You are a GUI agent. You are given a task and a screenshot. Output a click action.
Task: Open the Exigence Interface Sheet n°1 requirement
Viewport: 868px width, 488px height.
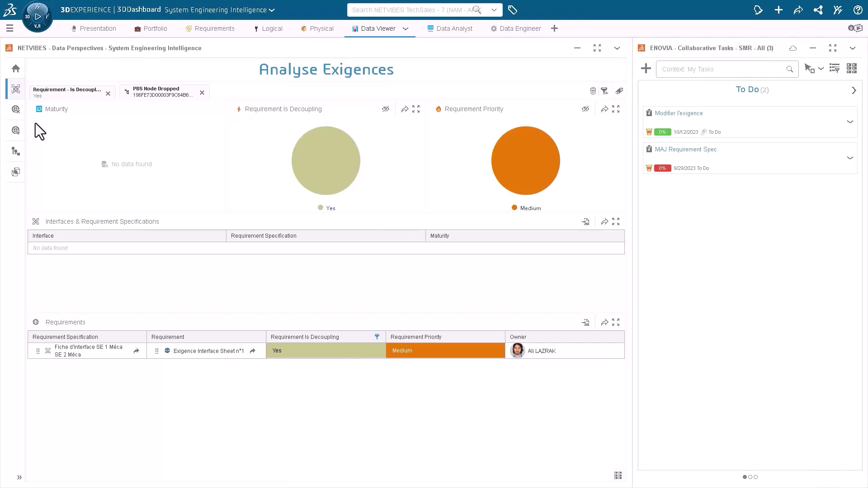(x=208, y=351)
